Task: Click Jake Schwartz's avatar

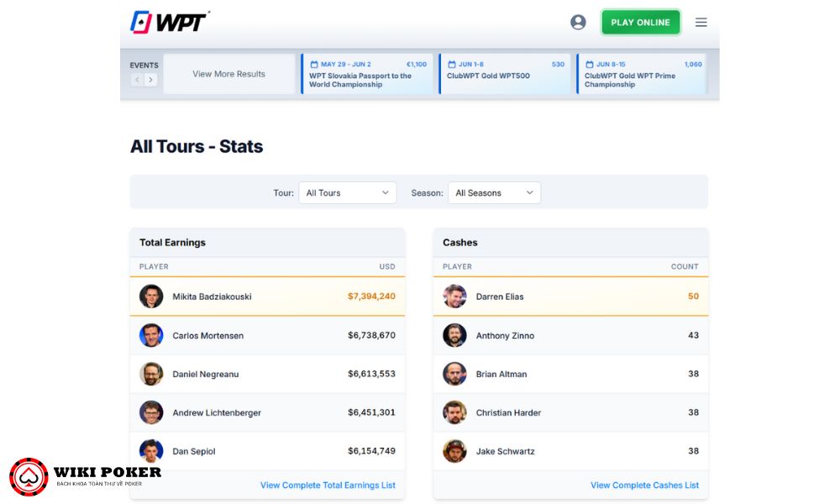Action: click(x=454, y=451)
